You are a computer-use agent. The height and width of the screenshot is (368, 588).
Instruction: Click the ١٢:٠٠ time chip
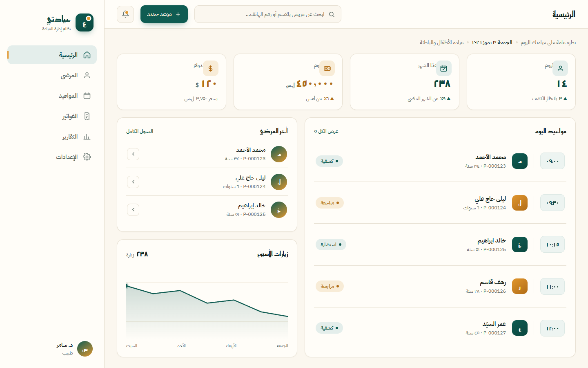552,328
